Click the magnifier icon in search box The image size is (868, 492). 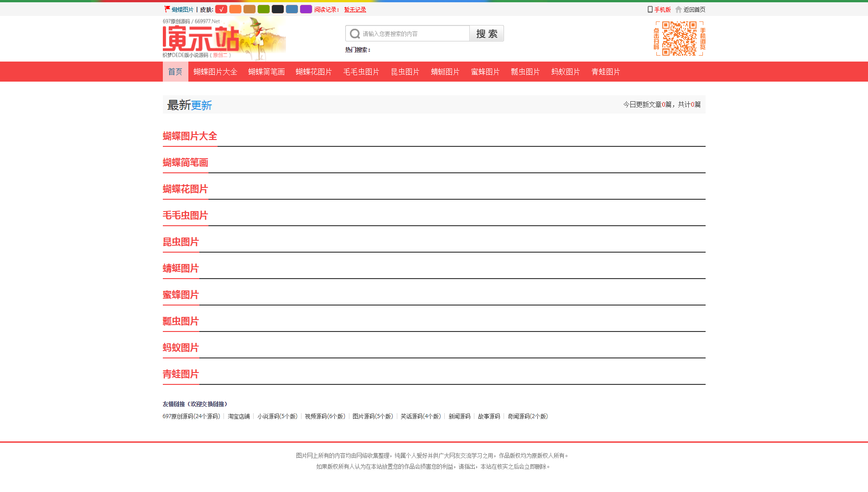coord(355,34)
